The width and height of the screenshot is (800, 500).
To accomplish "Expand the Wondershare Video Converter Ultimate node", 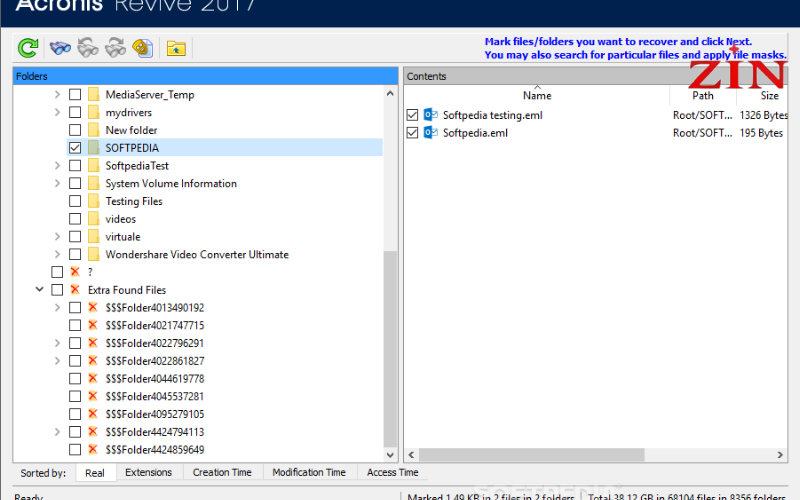I will 57,254.
